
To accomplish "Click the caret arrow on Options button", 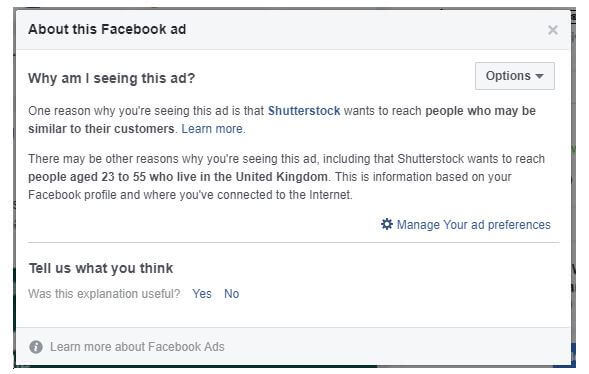I will (x=539, y=76).
